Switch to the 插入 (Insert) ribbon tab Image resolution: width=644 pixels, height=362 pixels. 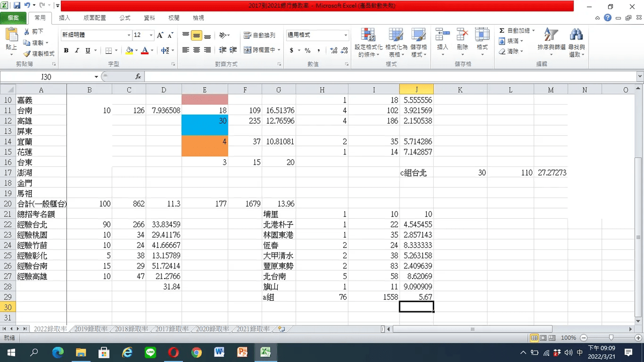[x=64, y=18]
